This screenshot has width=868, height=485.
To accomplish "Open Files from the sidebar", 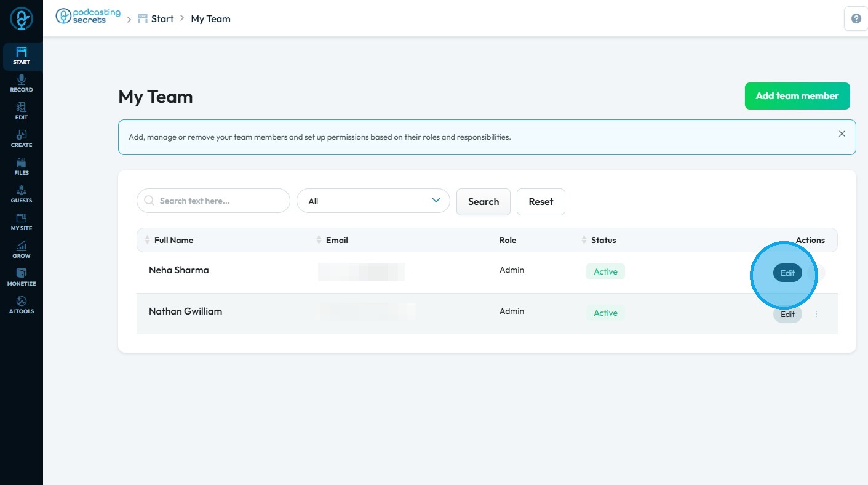I will 21,166.
